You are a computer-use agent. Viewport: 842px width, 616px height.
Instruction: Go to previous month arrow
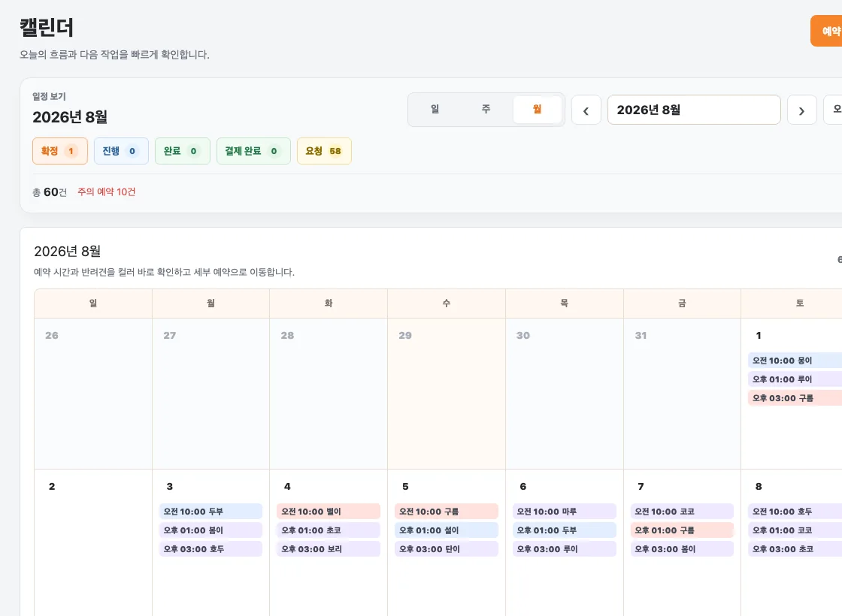coord(586,110)
